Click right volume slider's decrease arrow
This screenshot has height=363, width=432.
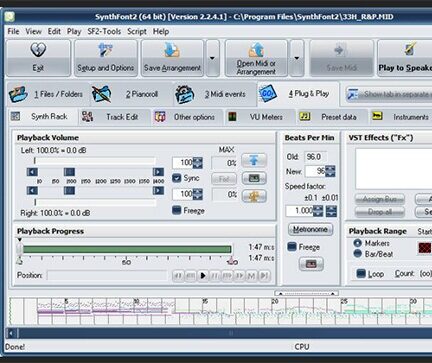click(32, 191)
